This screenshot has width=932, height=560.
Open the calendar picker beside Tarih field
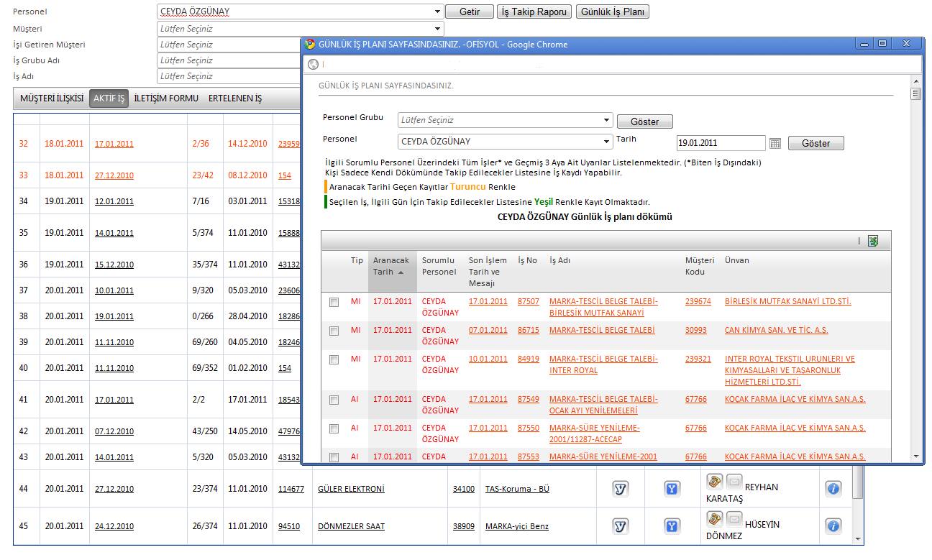pos(775,143)
